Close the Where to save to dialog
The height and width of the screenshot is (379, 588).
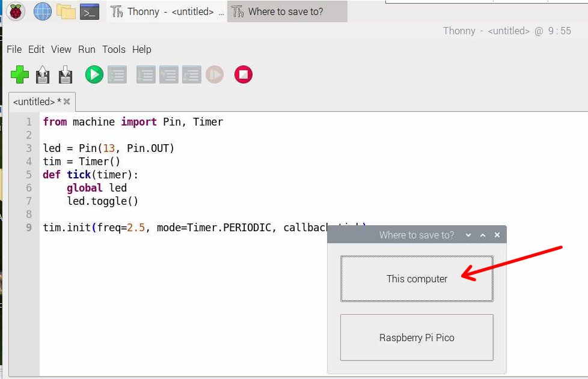497,235
